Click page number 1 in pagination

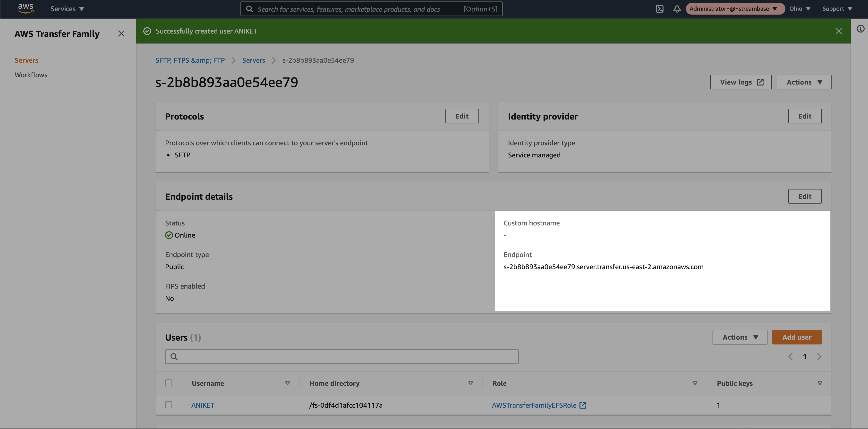pos(805,357)
